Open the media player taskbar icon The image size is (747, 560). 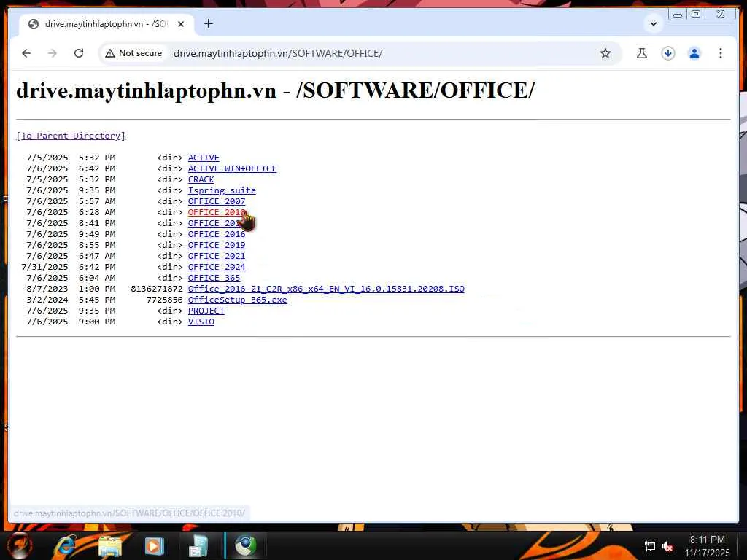coord(153,545)
